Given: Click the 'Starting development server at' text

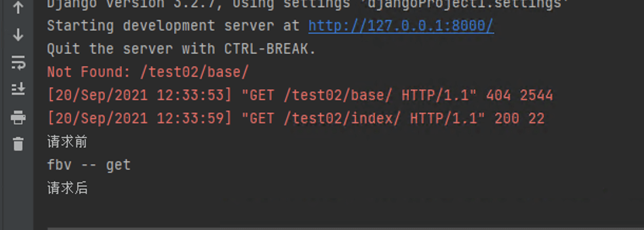Looking at the screenshot, I should pos(173,26).
